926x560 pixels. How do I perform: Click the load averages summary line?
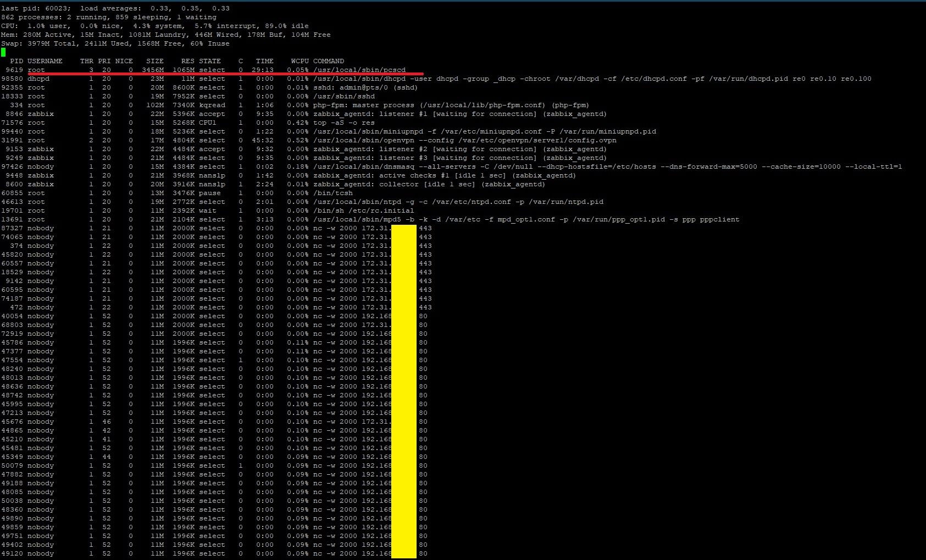tap(115, 8)
